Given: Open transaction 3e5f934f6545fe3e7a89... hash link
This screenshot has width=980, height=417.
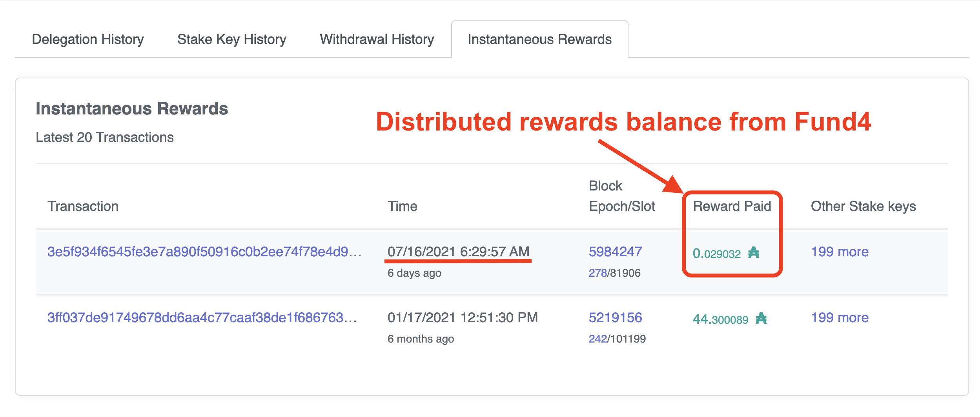Looking at the screenshot, I should click(204, 252).
